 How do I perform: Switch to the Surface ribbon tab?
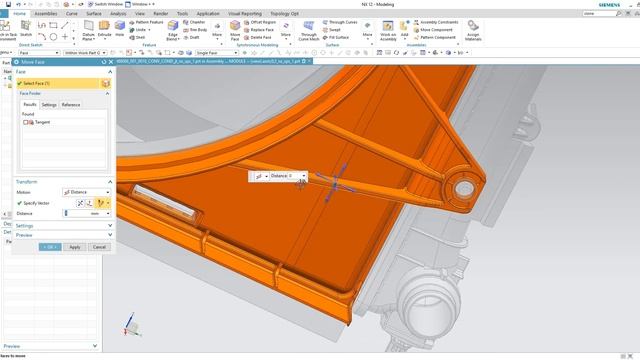click(x=93, y=13)
